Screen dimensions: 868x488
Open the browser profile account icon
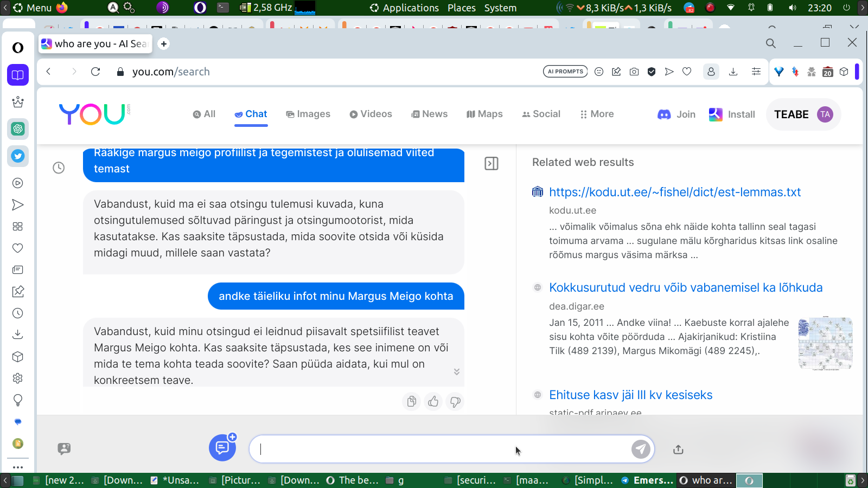[711, 72]
